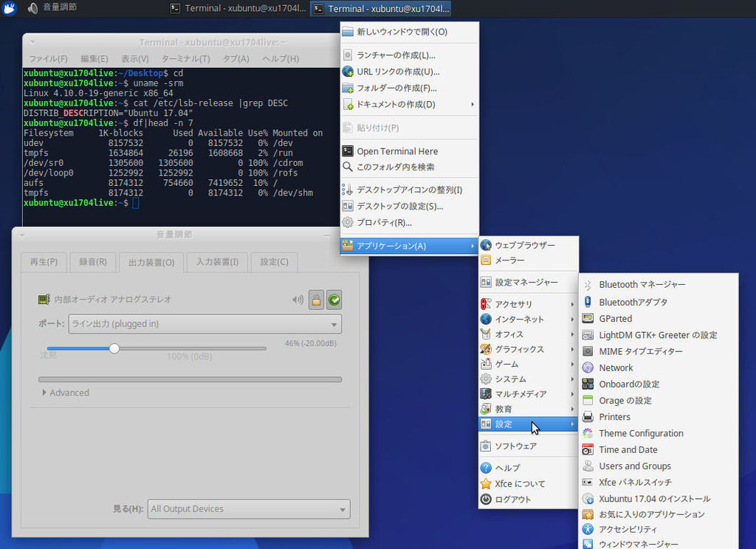
Task: Click ログアウト logout entry
Action: click(528, 500)
